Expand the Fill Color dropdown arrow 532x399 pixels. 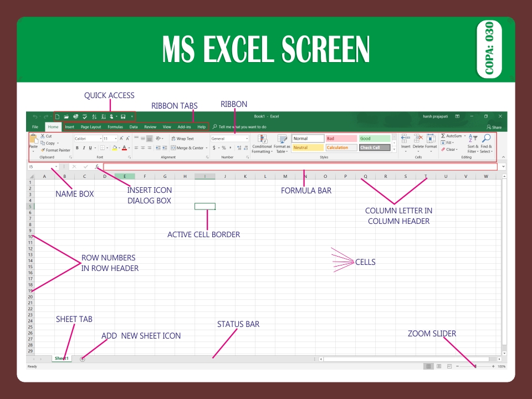[x=119, y=149]
